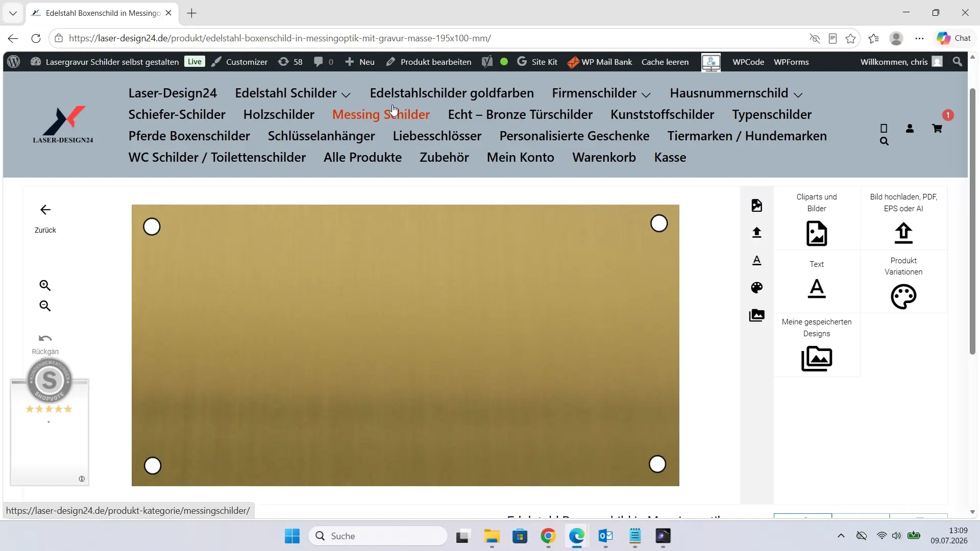Zoom out of the design canvas
Viewport: 980px width, 551px height.
coord(45,306)
